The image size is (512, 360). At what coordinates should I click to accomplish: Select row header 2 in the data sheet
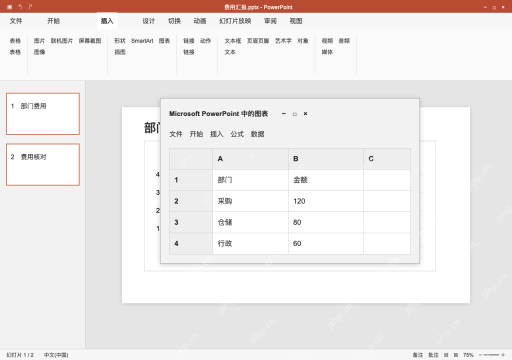tap(191, 201)
